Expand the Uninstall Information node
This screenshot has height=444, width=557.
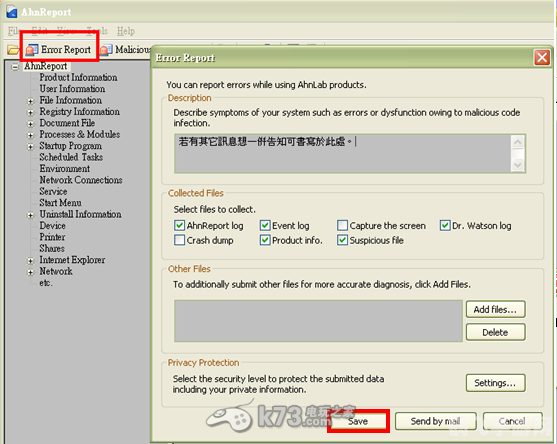[x=31, y=215]
